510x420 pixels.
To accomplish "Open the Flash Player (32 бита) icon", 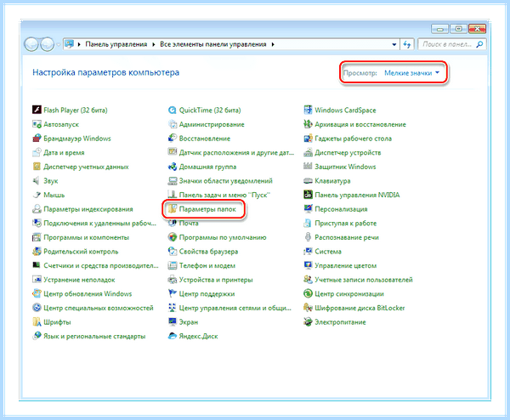I will pyautogui.click(x=37, y=110).
